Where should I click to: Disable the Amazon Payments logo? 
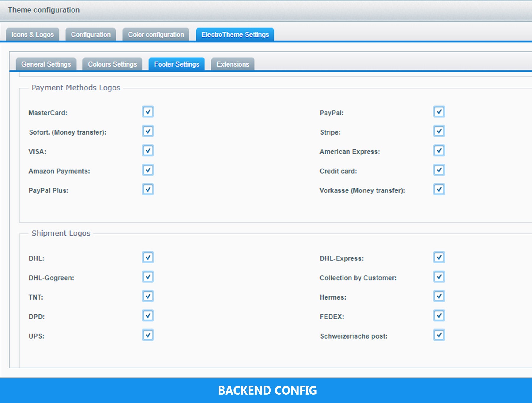(148, 170)
